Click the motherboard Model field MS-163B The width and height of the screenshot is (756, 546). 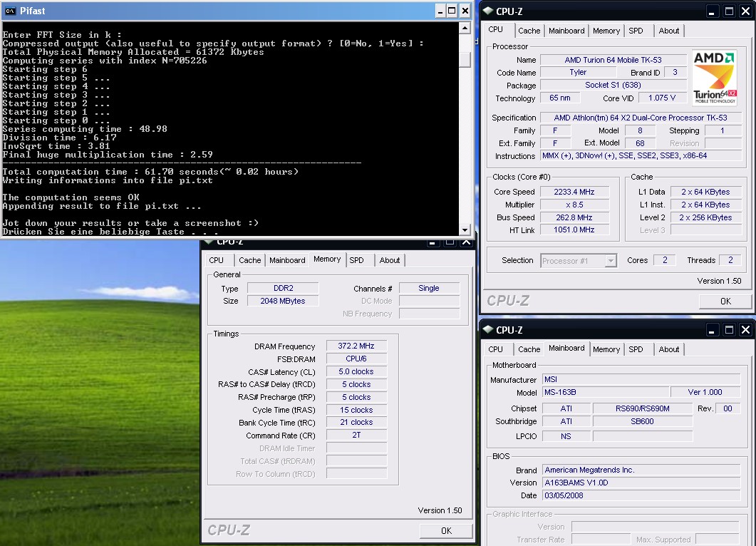(606, 392)
